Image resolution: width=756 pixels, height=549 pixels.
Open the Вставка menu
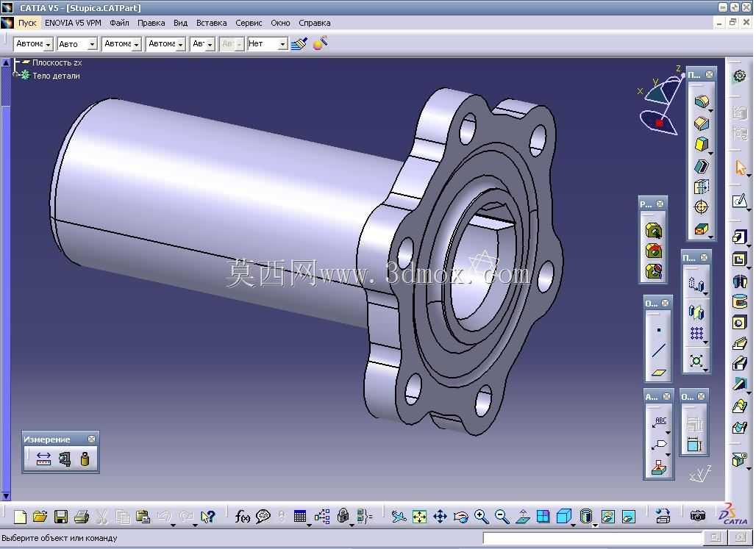(x=211, y=23)
